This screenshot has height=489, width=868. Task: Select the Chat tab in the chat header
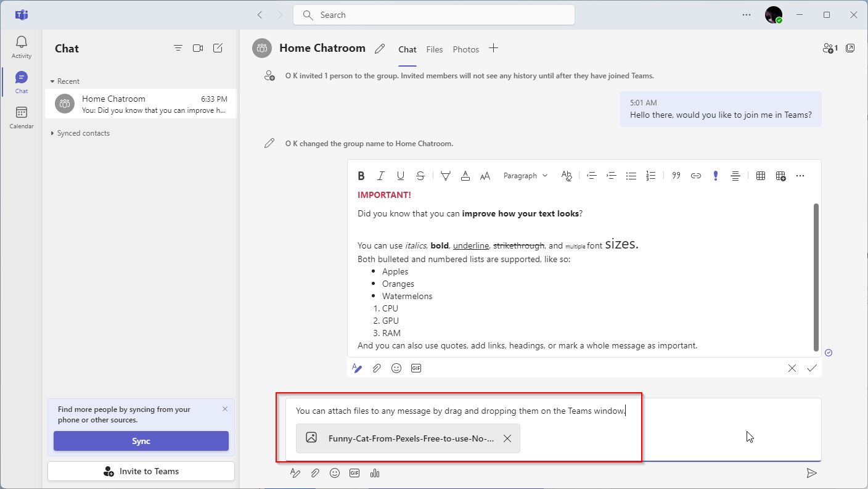coord(407,49)
